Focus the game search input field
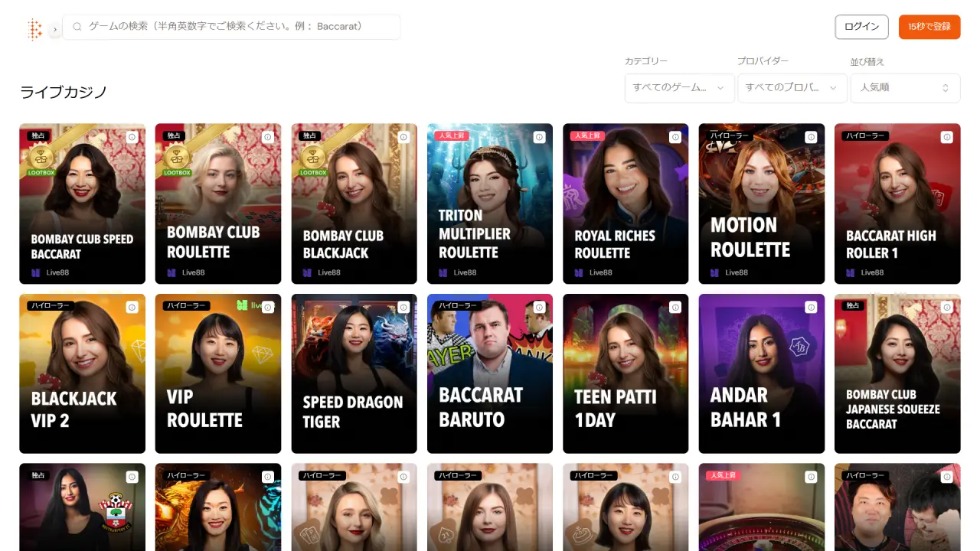The height and width of the screenshot is (551, 980). [x=231, y=27]
